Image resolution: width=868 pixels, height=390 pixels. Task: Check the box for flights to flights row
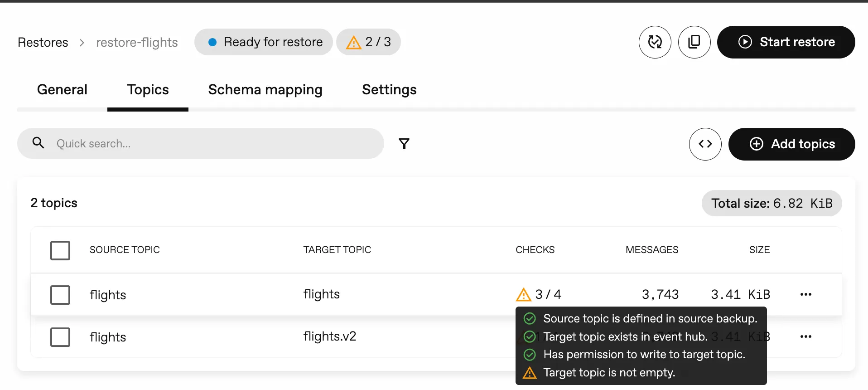60,295
